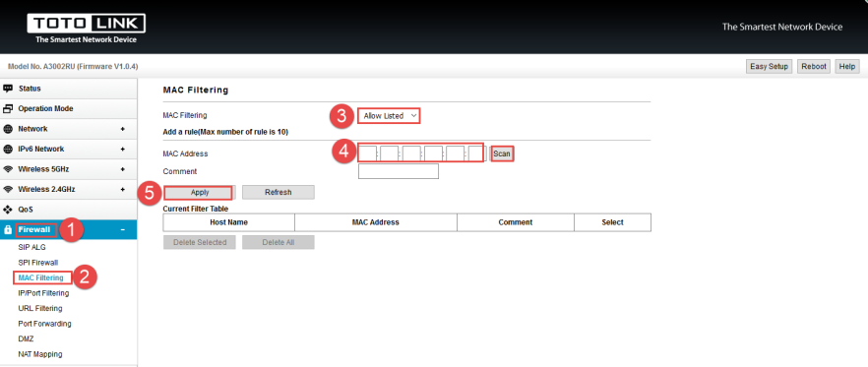Focus the second MAC address octet field
The width and height of the screenshot is (868, 367).
coord(390,153)
